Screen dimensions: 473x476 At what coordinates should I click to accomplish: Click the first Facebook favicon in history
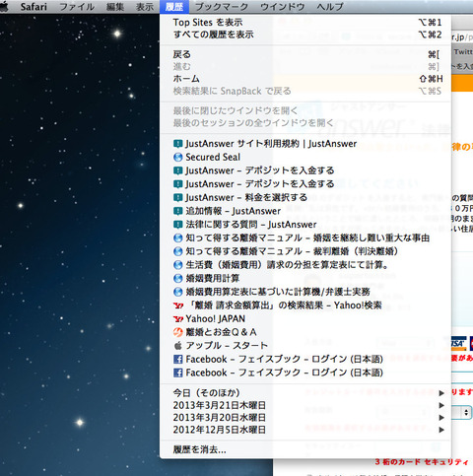coord(177,359)
